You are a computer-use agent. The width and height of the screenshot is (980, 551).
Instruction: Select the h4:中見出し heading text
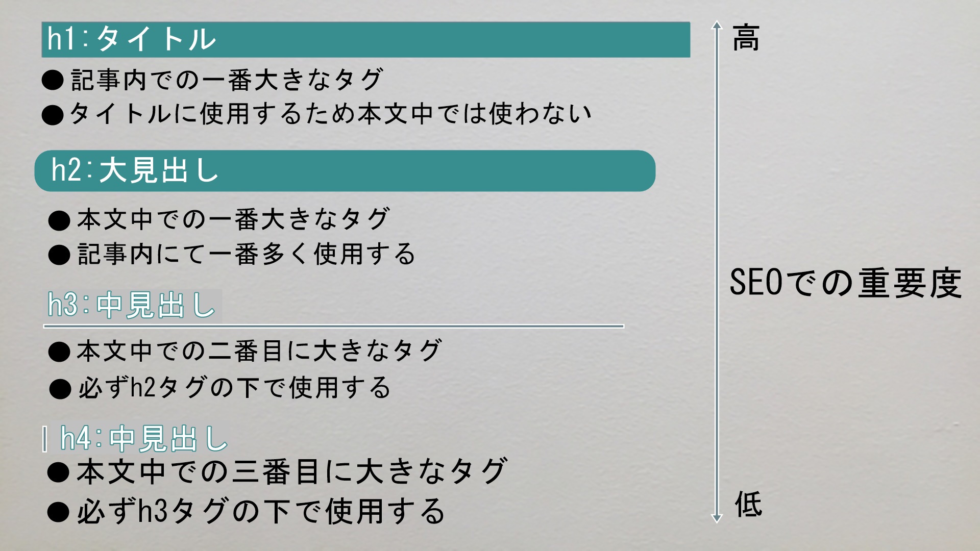pyautogui.click(x=144, y=438)
